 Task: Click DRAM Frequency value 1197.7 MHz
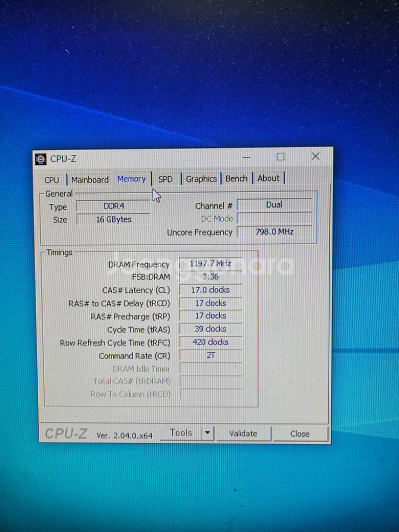[210, 264]
